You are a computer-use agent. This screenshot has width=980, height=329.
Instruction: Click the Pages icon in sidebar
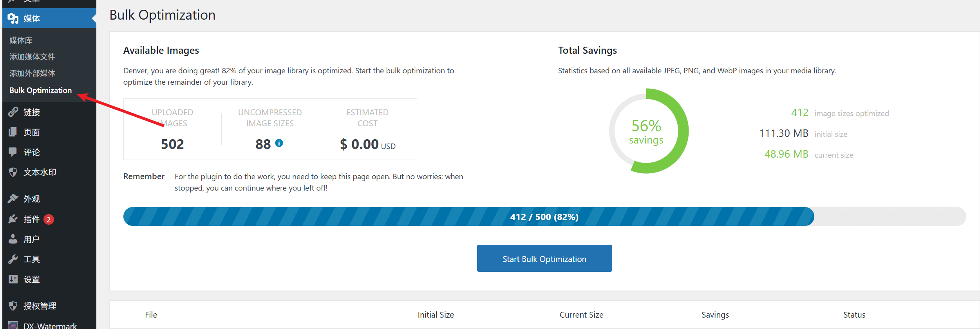pos(13,132)
